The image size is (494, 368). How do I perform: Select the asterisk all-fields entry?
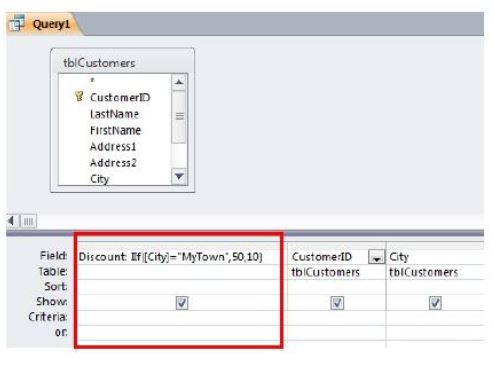coord(92,80)
